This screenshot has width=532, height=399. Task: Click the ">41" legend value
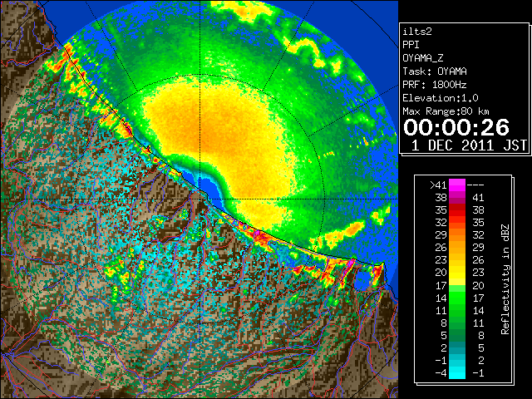click(438, 185)
